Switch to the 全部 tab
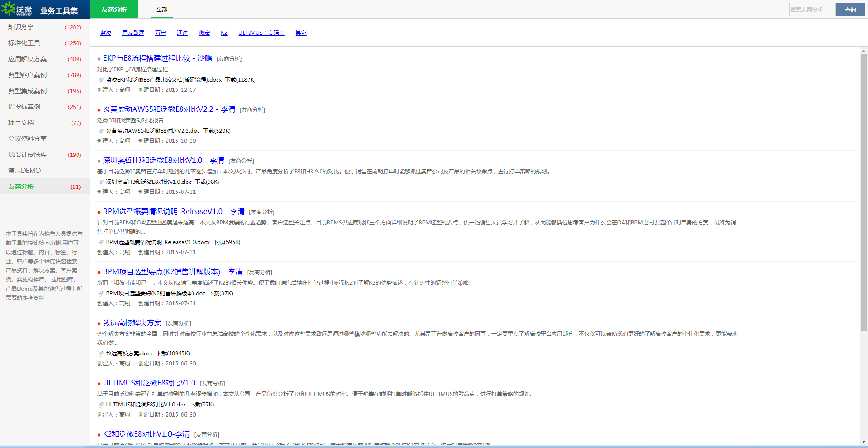The width and height of the screenshot is (868, 448). [162, 10]
